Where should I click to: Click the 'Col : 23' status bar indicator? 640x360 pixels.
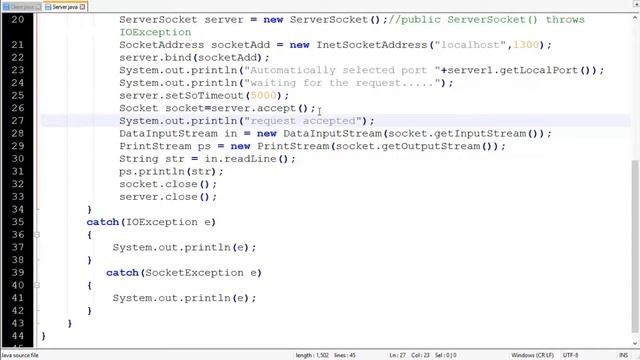(420, 356)
